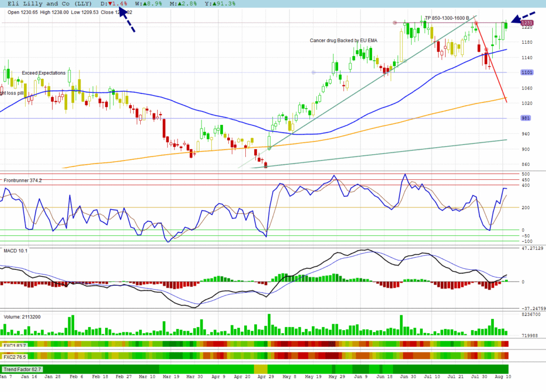This screenshot has height=392, width=546.
Task: Click the 'Jun 30' date label
Action: [408, 377]
